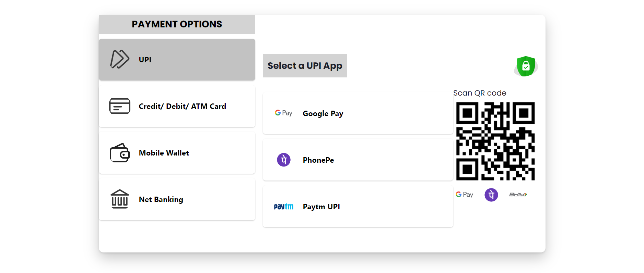The image size is (644, 273).
Task: Open the Mobile Wallet payment option
Action: click(177, 153)
